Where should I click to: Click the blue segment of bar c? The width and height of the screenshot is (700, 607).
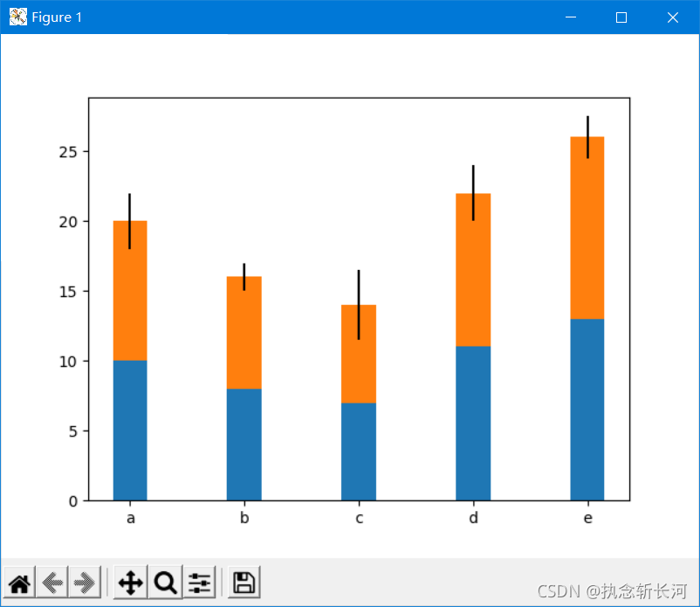coord(359,452)
